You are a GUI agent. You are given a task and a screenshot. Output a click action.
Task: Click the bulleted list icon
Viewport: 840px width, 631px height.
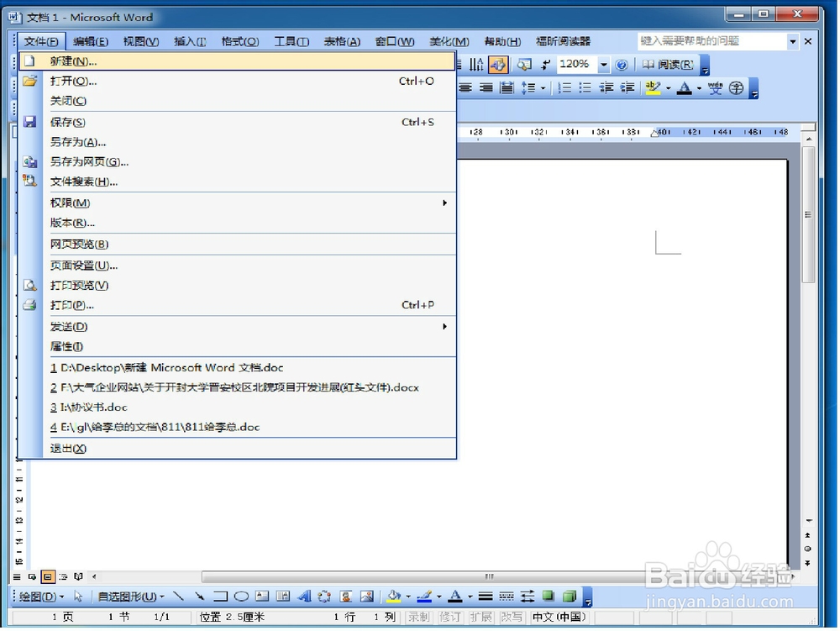585,87
